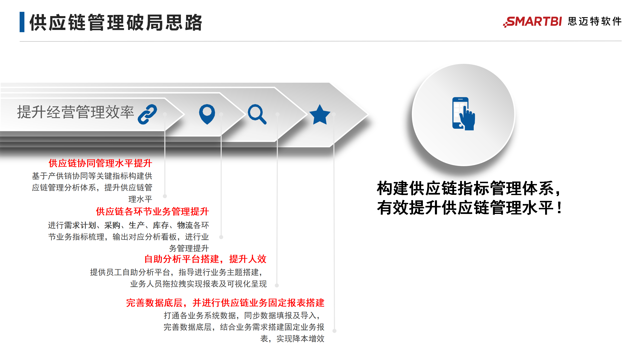Click the blue chain link icon
Screen dimensions: 644x362
tap(147, 114)
